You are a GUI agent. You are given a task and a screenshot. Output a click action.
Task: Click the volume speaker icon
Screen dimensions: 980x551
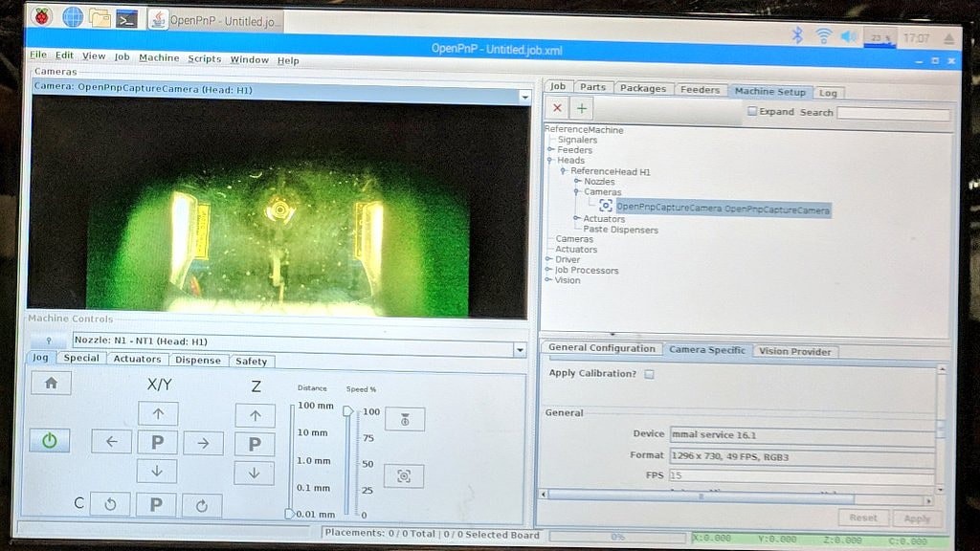[848, 37]
